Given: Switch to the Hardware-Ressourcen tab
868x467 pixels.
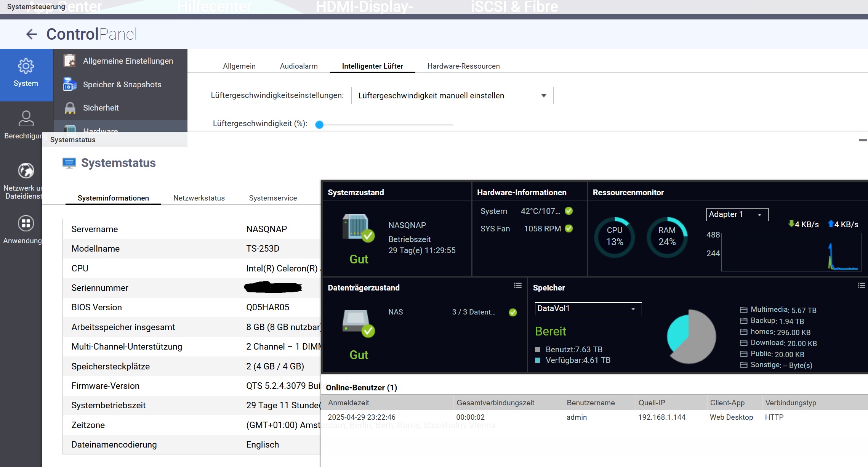Looking at the screenshot, I should point(463,66).
